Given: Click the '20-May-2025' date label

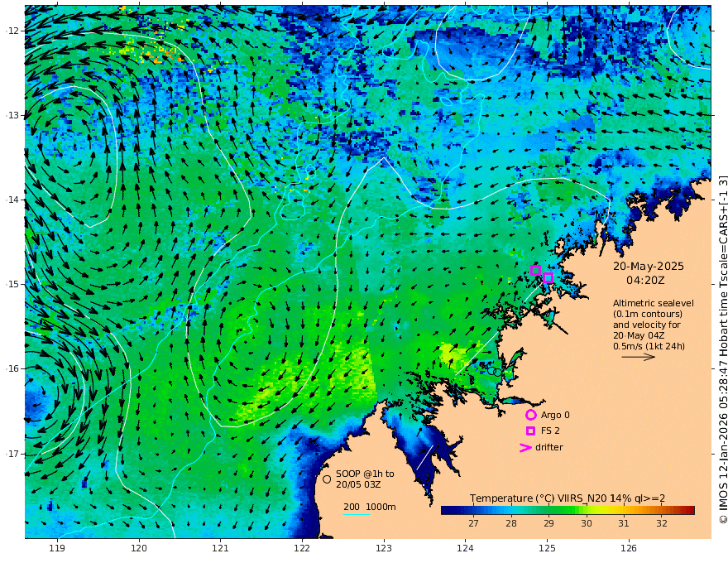Looking at the screenshot, I should click(x=648, y=266).
